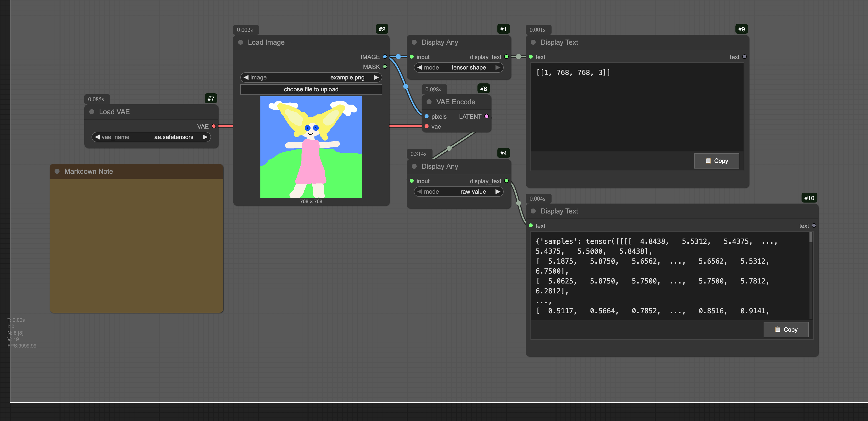Click the #2 badge on Load Image
Viewport: 868px width, 421px height.
coord(382,29)
